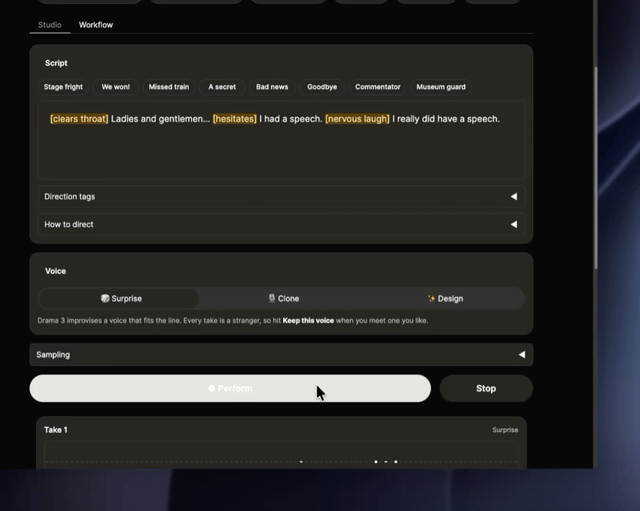Click the How to direct triangle arrow
The image size is (640, 511).
click(x=514, y=224)
